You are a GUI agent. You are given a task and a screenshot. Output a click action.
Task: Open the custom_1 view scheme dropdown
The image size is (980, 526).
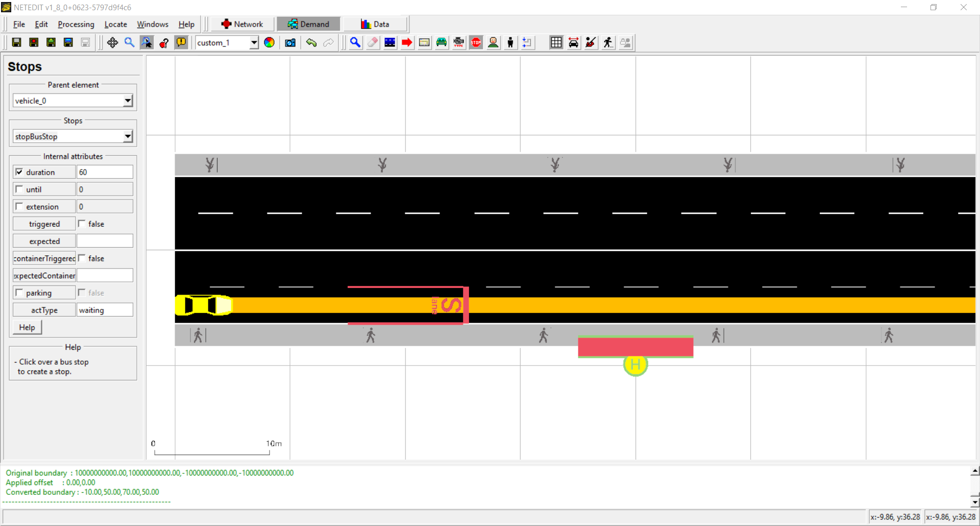coord(254,43)
